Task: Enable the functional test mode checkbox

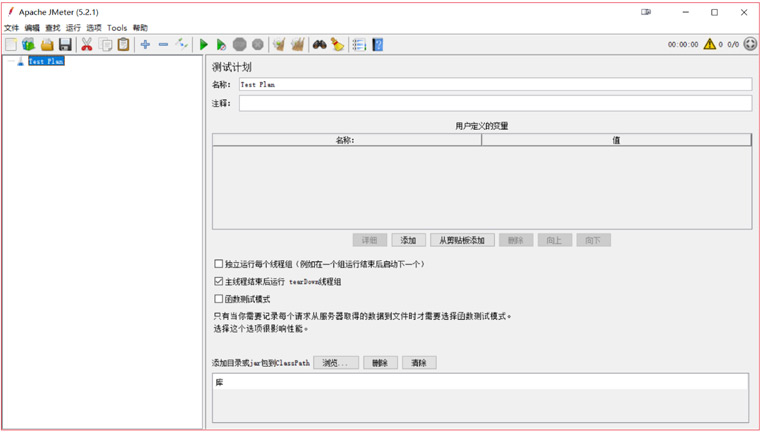Action: coord(219,299)
